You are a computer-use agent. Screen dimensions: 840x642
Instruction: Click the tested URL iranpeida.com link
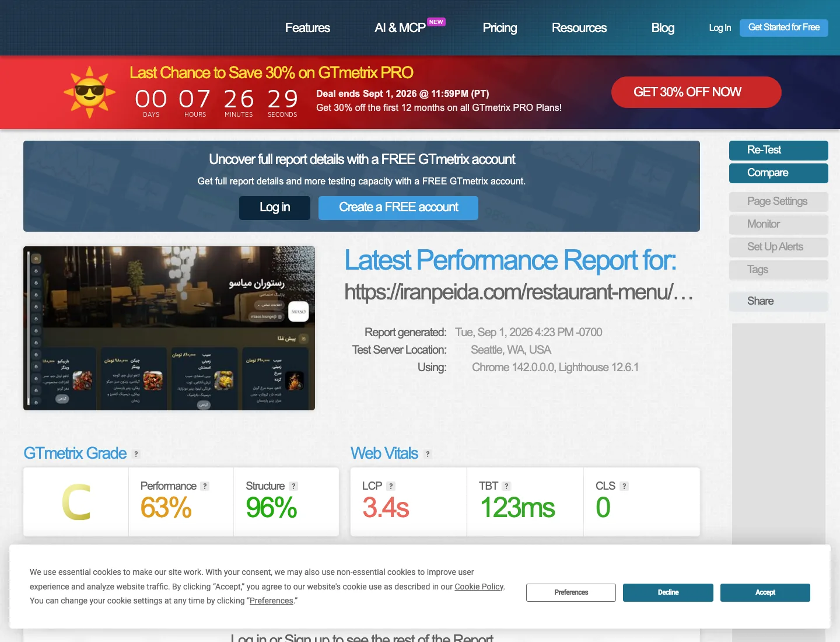519,292
